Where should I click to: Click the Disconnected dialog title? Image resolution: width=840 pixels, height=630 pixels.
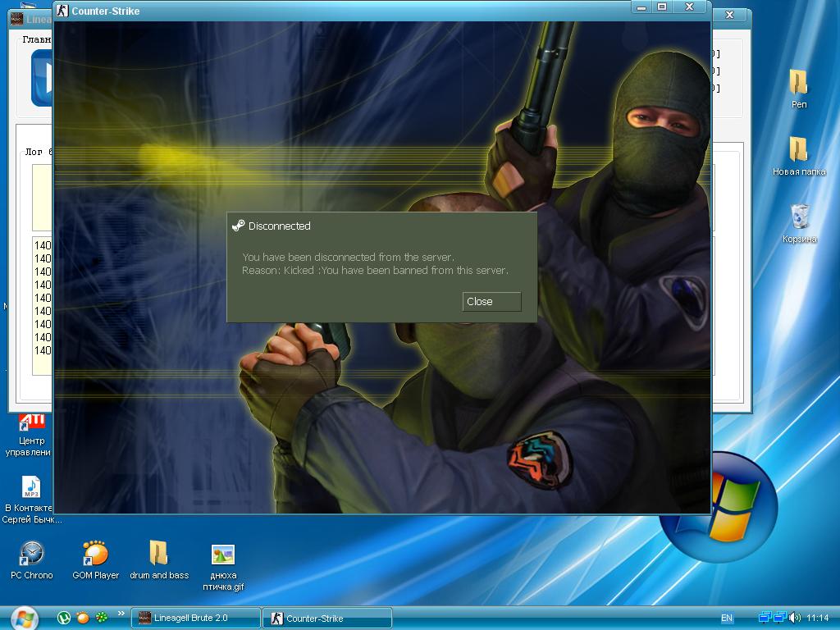click(x=279, y=226)
